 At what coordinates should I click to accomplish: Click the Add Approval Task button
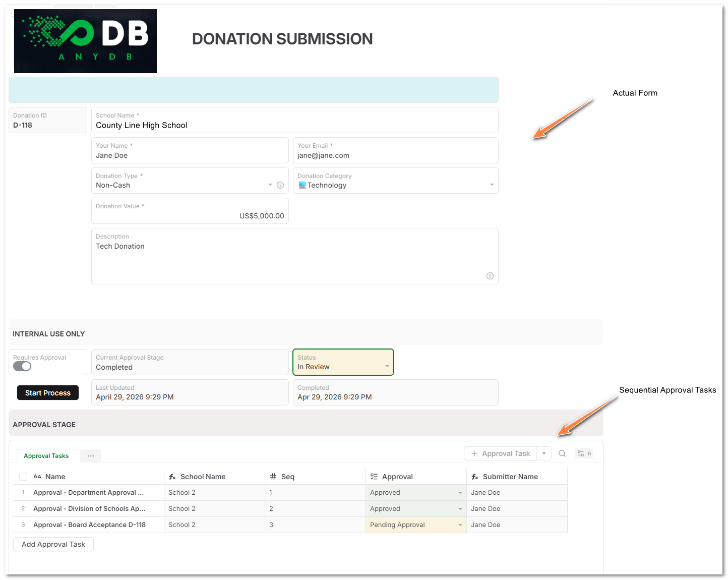point(53,544)
